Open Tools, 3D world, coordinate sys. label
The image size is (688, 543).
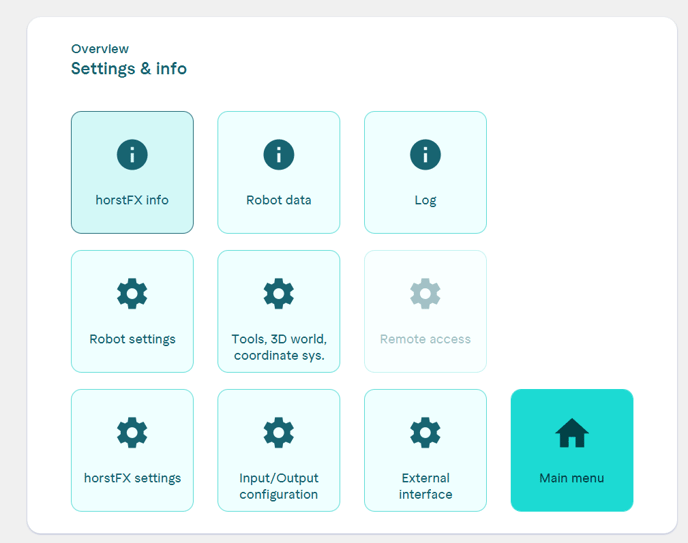[x=278, y=347]
